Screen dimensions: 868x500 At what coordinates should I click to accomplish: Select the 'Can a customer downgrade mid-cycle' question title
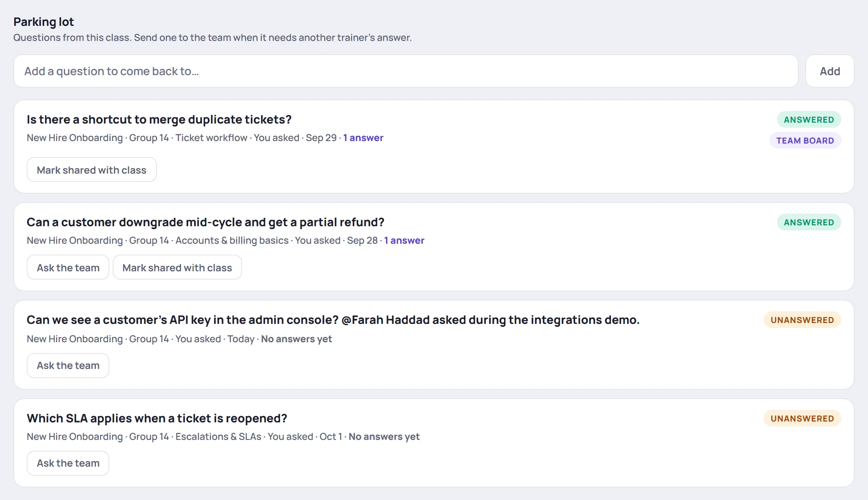tap(205, 222)
